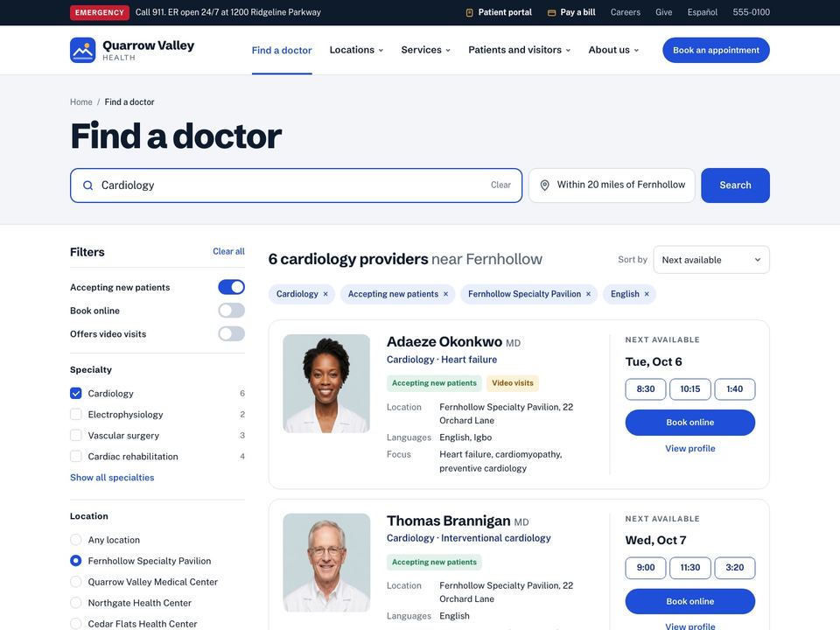
Task: Click the Home breadcrumb link
Action: (x=80, y=101)
